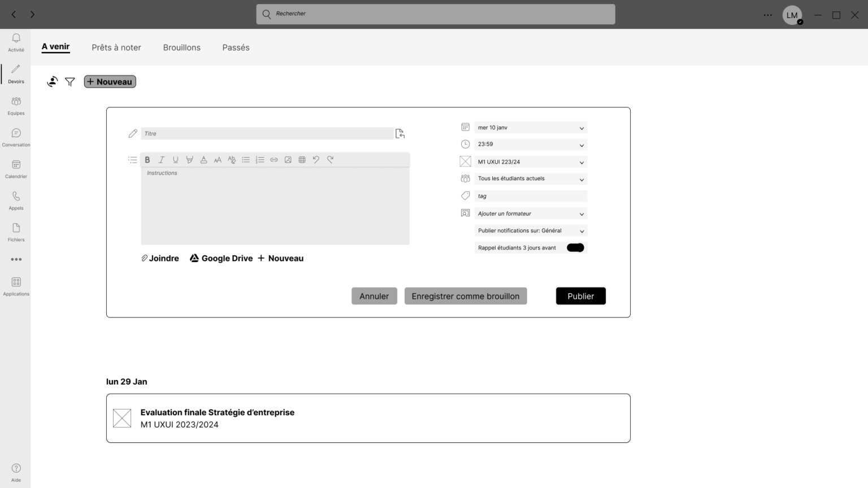Click into the Titre input field
868x488 pixels.
point(267,134)
